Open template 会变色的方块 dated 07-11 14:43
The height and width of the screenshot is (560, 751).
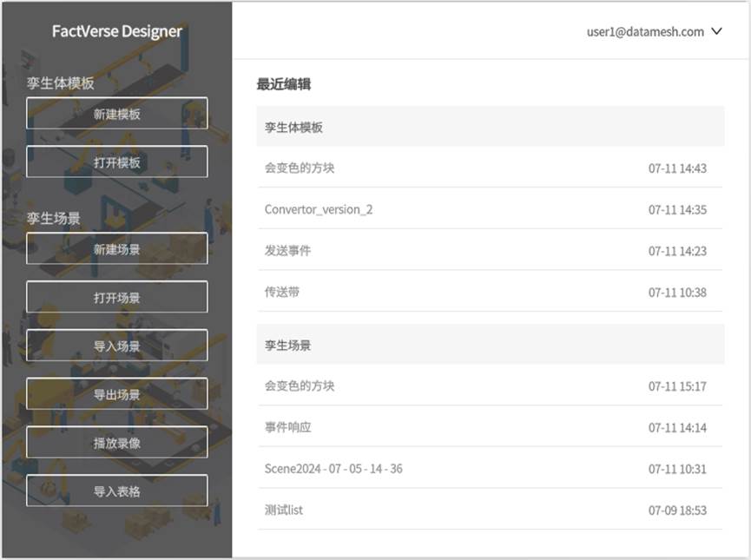[x=490, y=168]
